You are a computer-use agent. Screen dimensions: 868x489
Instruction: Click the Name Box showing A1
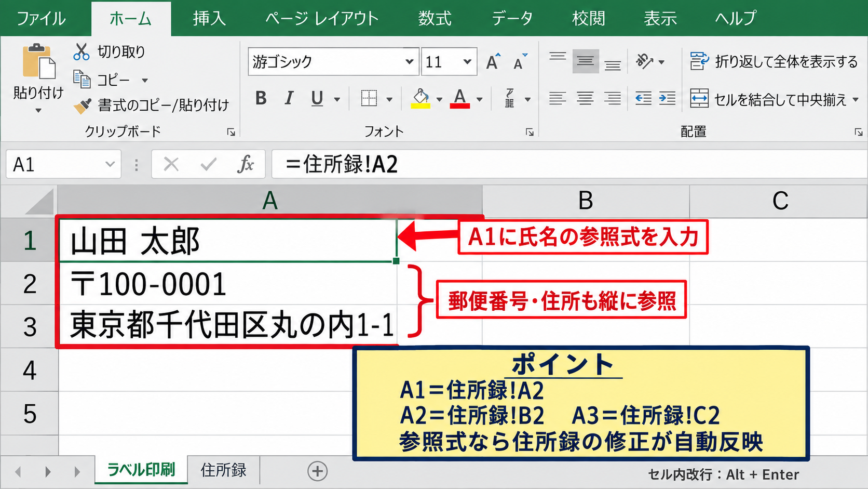coord(63,164)
